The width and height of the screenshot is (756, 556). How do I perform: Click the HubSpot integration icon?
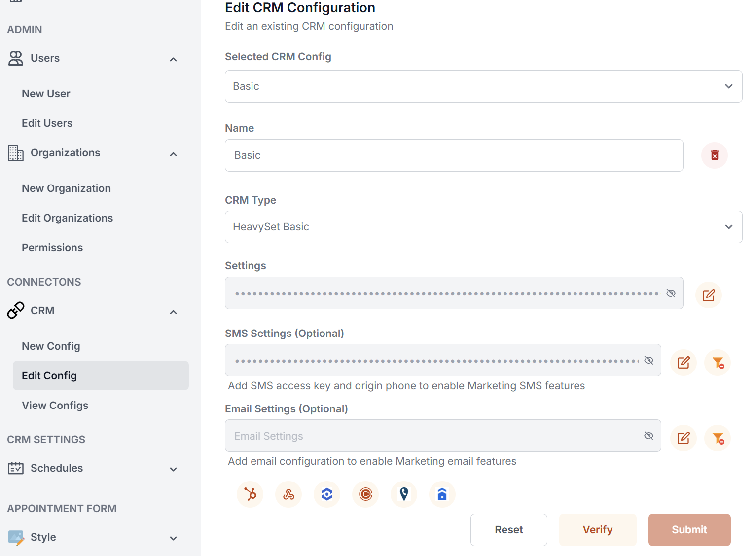[250, 494]
